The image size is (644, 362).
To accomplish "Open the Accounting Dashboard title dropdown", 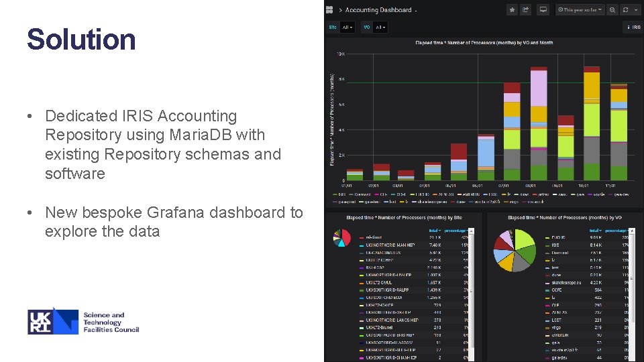I will 381,10.
